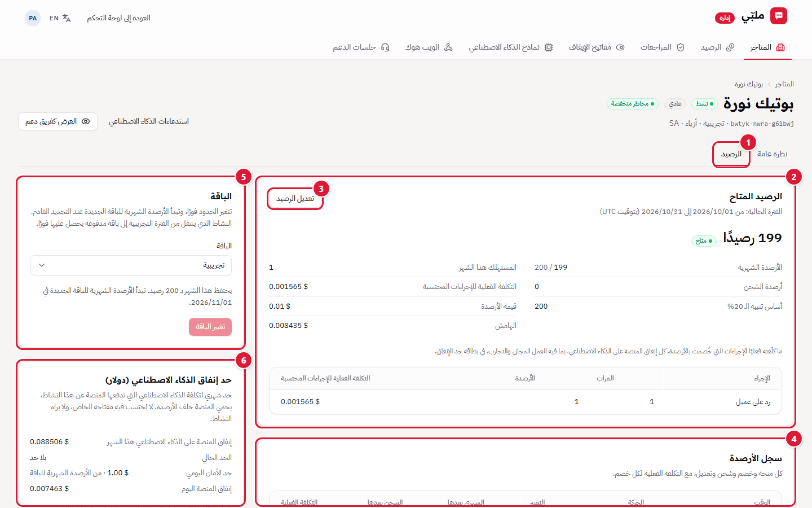812x508 pixels.
Task: Click the 0.001565 $ cell in the actions table
Action: pyautogui.click(x=301, y=402)
